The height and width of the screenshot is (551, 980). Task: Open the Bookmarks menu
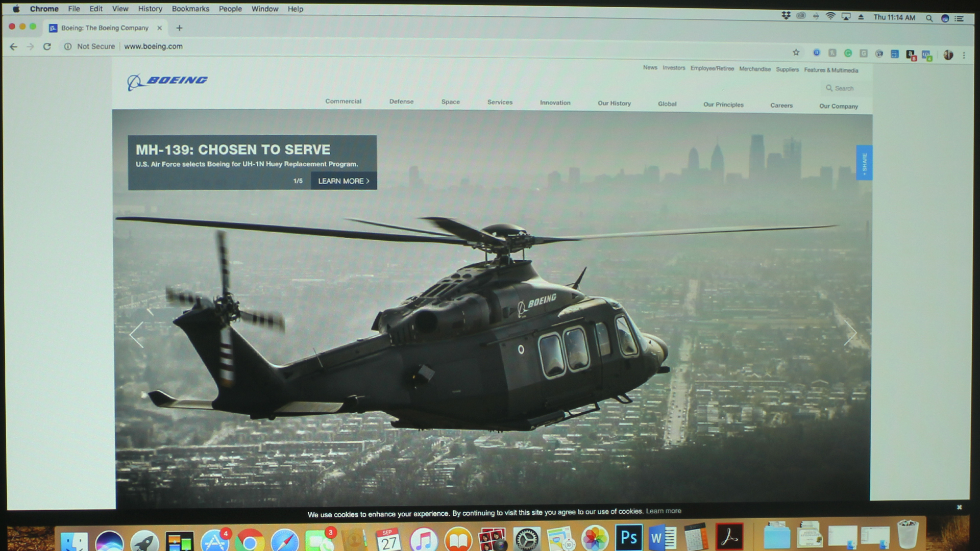(x=190, y=9)
